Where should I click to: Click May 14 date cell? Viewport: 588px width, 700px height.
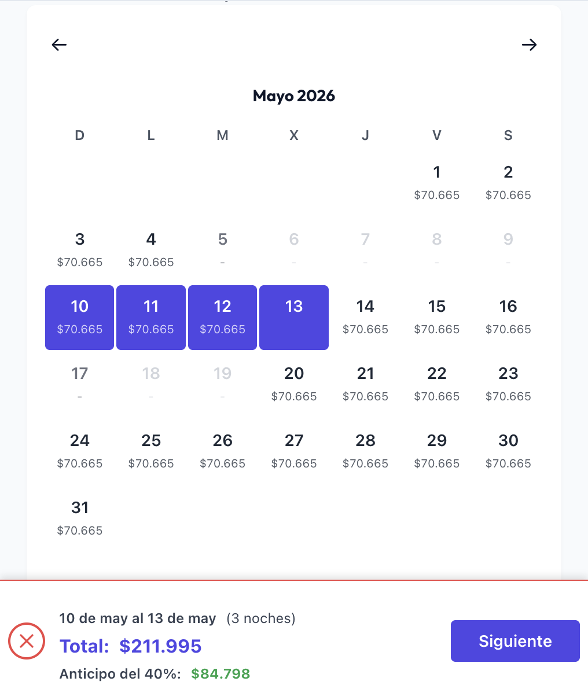point(365,317)
